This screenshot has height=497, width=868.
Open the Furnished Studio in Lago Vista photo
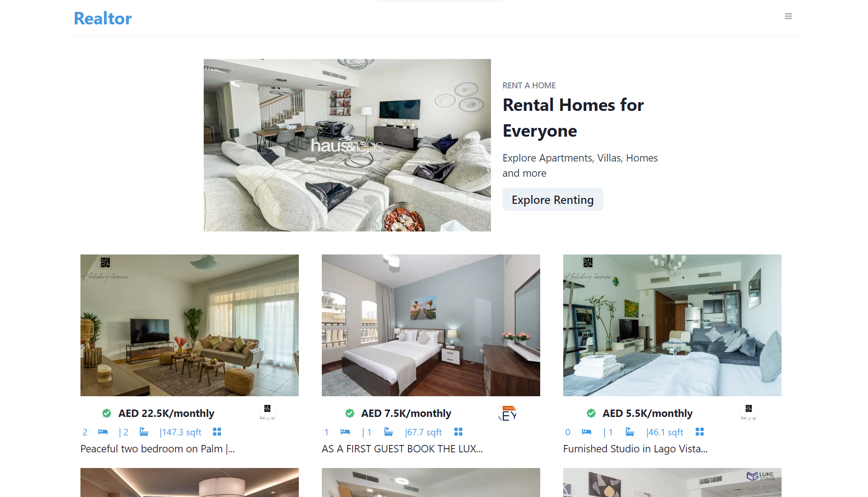672,325
